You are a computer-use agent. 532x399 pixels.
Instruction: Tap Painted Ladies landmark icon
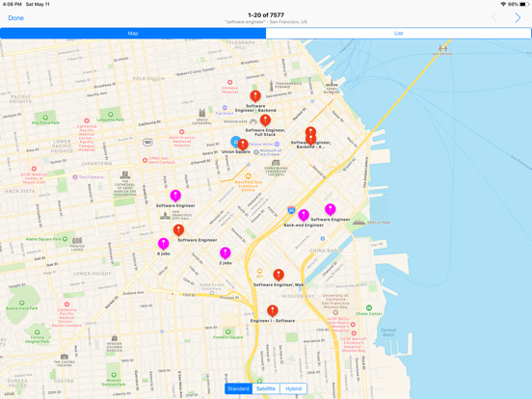[x=77, y=241]
